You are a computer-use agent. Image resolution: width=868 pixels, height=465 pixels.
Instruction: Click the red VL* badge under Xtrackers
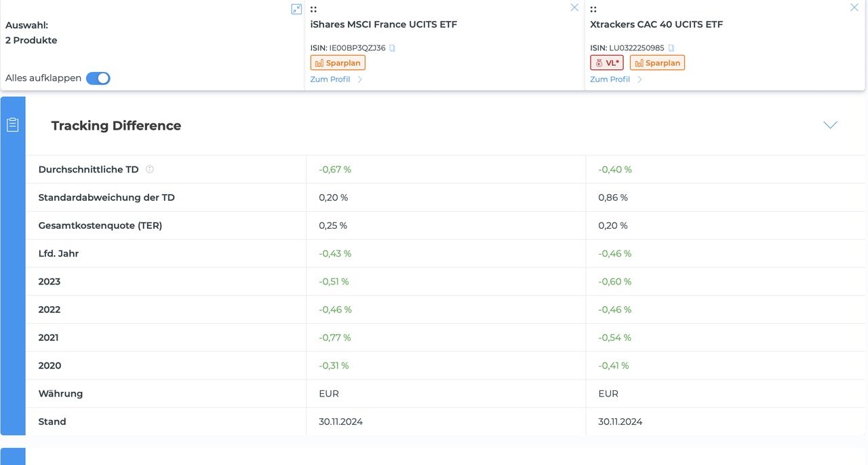point(607,63)
